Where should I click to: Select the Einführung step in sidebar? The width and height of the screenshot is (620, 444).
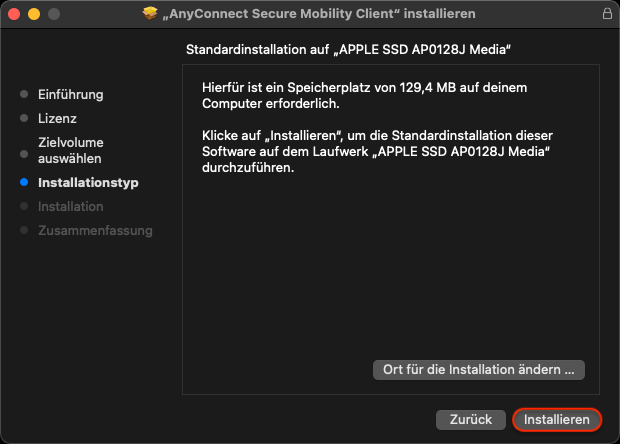[71, 94]
